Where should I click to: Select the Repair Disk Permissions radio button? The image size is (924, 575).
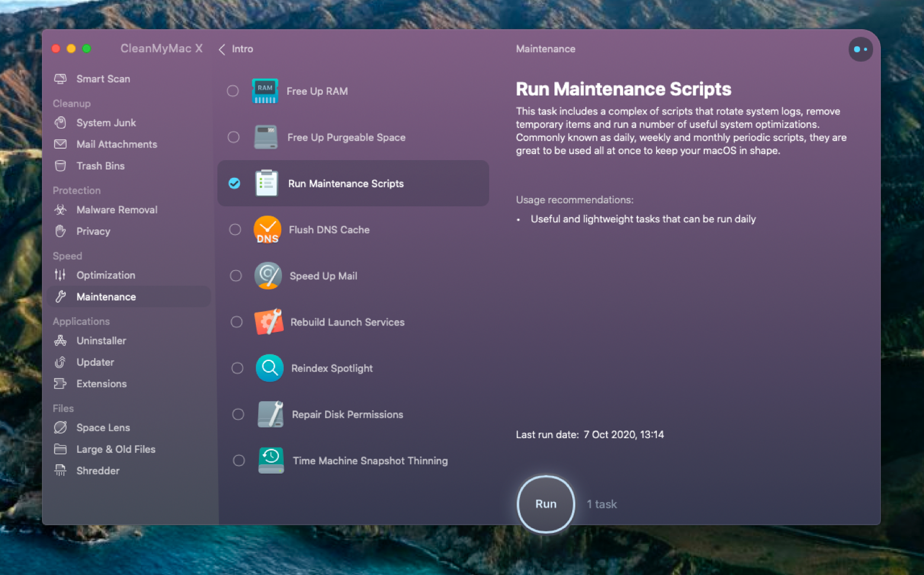coord(238,414)
